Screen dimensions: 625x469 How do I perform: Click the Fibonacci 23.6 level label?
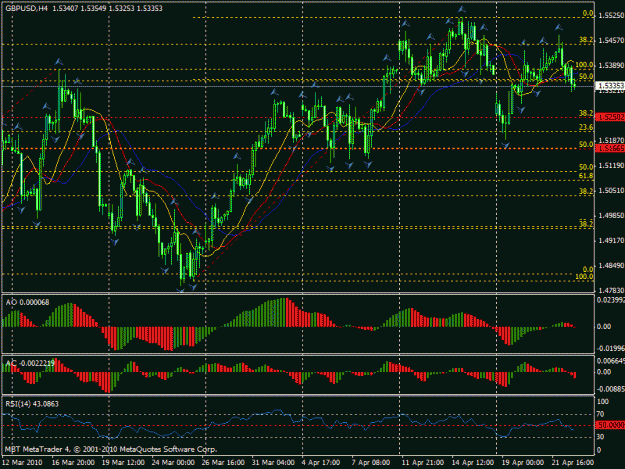[x=586, y=128]
